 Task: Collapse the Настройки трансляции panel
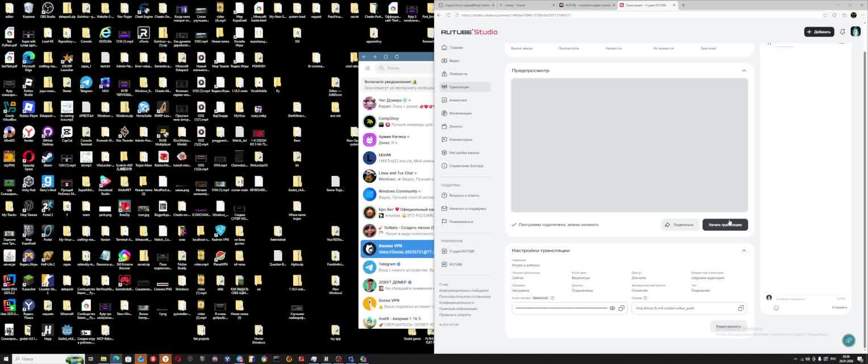point(744,250)
